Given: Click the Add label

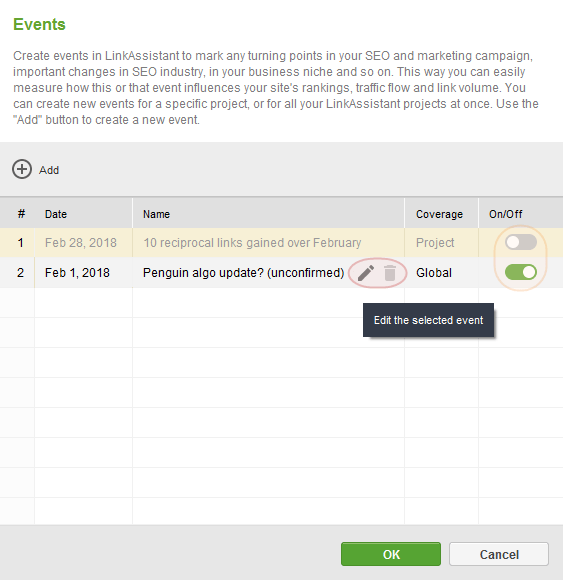Looking at the screenshot, I should (x=49, y=170).
